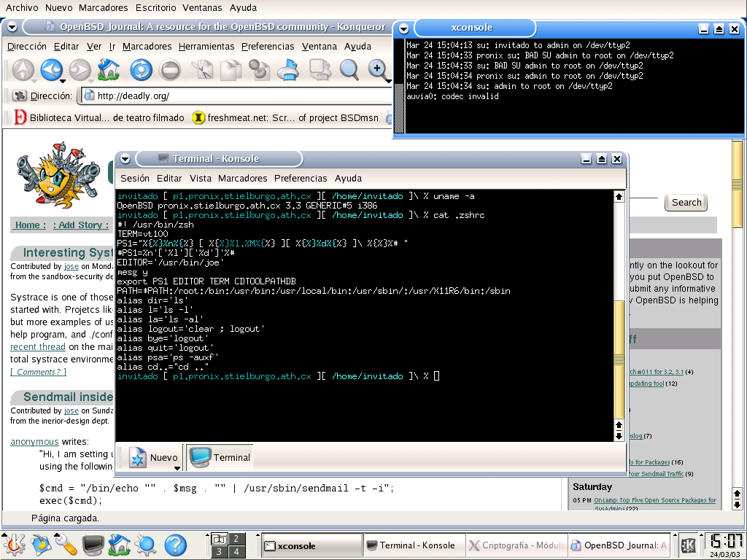This screenshot has height=560, width=747.
Task: Click the Zoom in magnifier with plus sign
Action: [x=377, y=69]
